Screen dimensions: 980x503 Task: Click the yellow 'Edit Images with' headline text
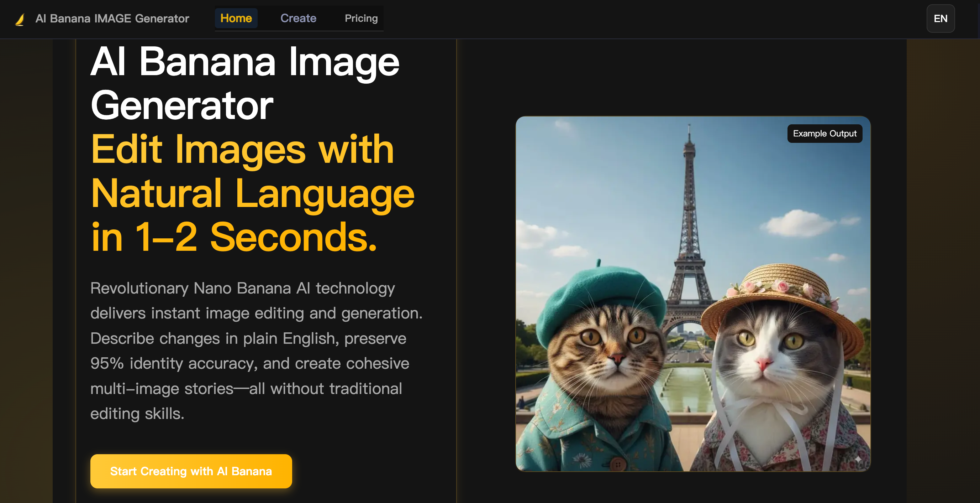pyautogui.click(x=242, y=150)
